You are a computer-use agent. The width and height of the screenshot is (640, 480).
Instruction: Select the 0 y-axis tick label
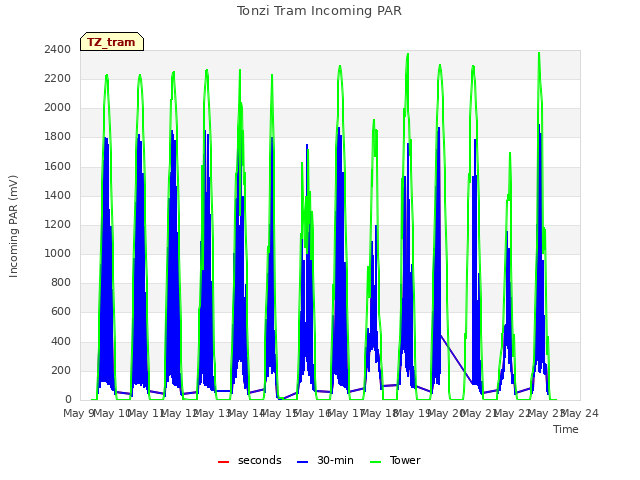(x=68, y=400)
